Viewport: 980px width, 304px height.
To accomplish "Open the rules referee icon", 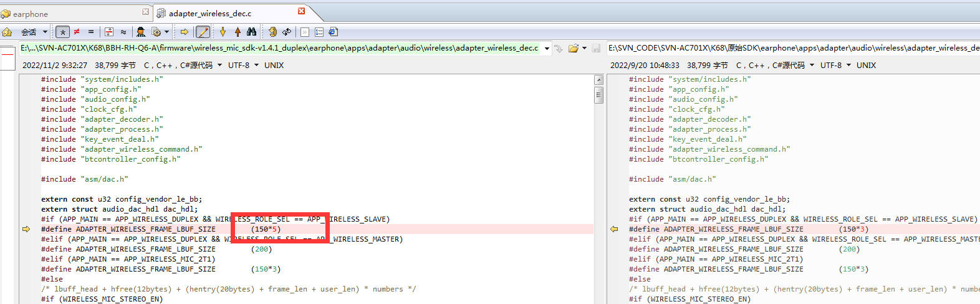I will coord(141,32).
